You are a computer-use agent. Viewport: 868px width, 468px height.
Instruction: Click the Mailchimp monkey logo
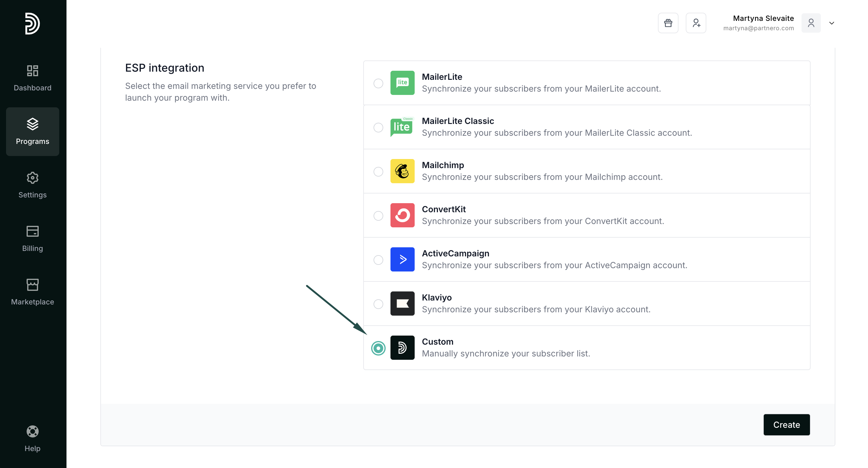tap(402, 171)
